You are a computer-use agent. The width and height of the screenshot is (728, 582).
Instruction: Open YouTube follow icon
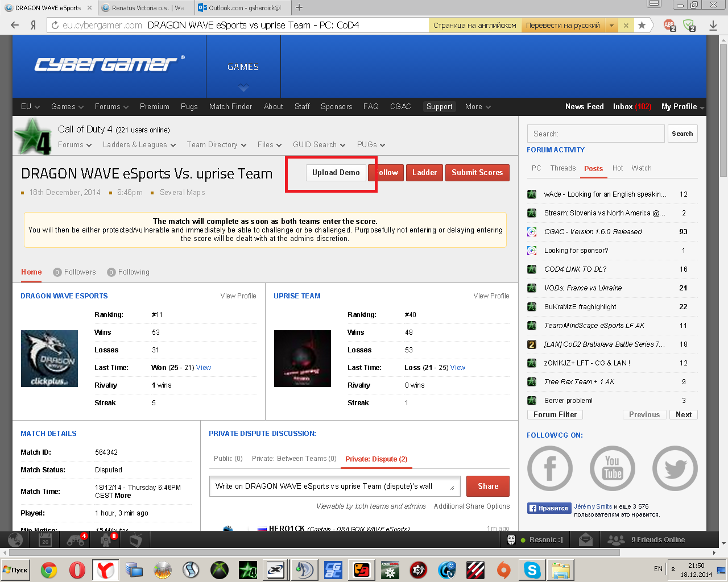612,468
